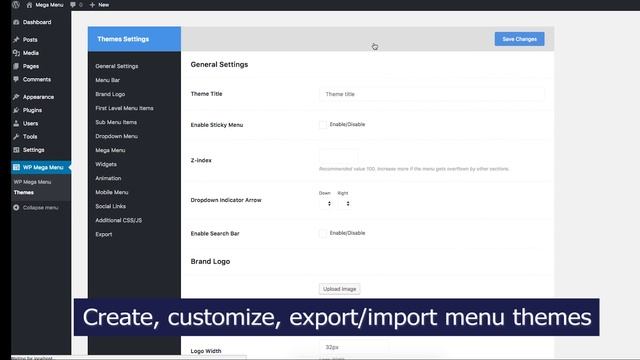Open Menu Bar settings tab
Screen dimensions: 640x360
click(x=108, y=80)
